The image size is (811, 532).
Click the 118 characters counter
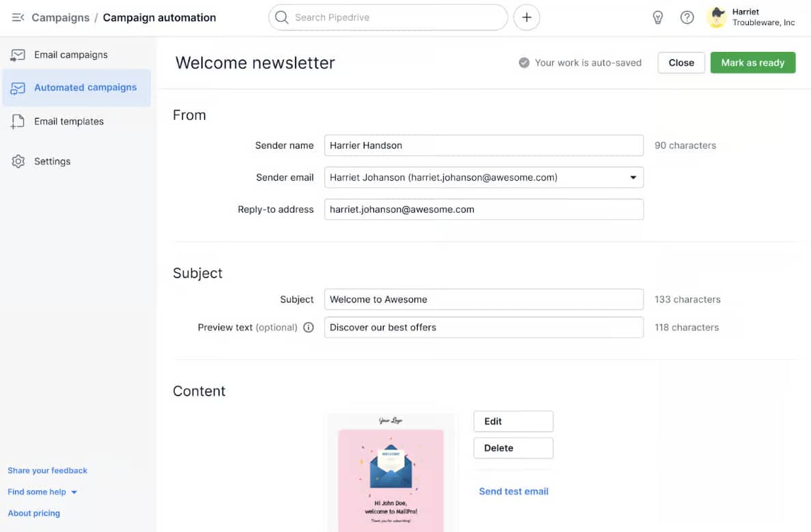coord(687,327)
